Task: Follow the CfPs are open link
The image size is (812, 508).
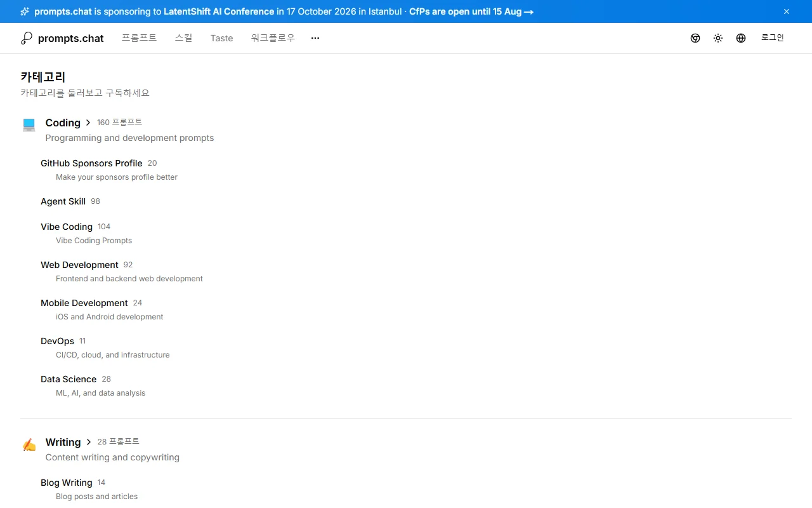Action: click(471, 11)
